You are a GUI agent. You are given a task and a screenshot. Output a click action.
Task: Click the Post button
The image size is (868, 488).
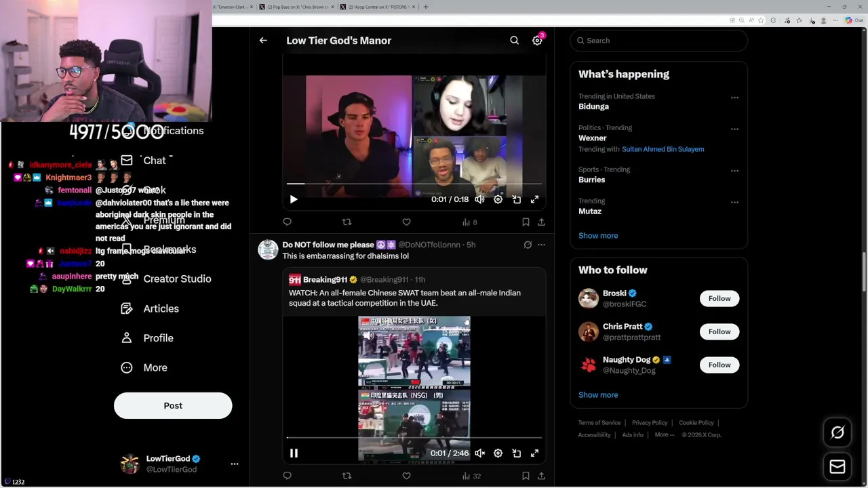point(173,405)
